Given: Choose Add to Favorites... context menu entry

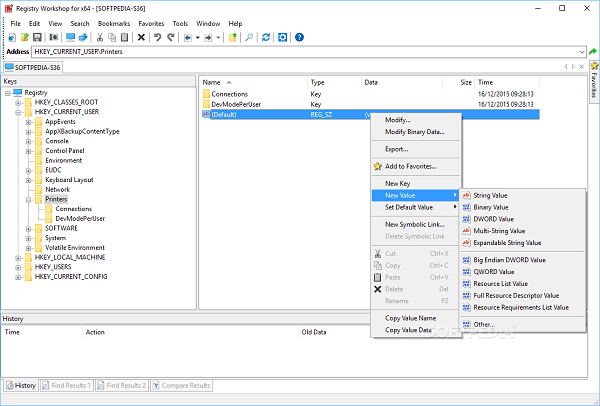Looking at the screenshot, I should [x=410, y=166].
